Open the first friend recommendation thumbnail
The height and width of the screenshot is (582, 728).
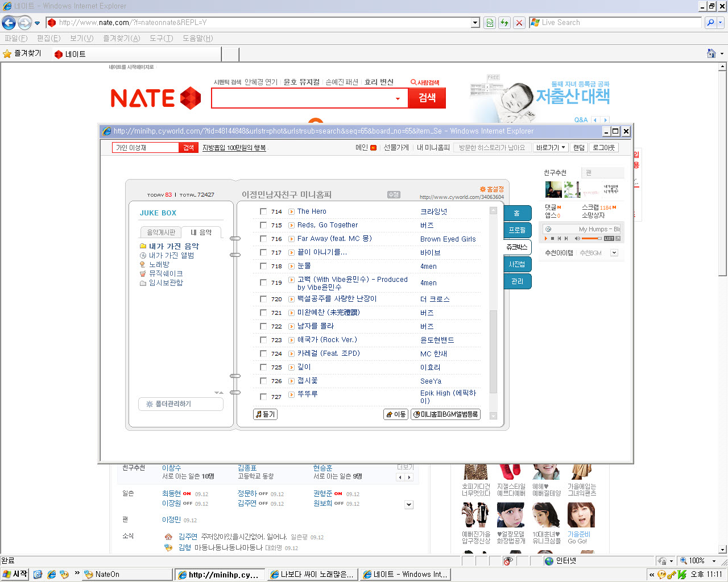pos(553,189)
